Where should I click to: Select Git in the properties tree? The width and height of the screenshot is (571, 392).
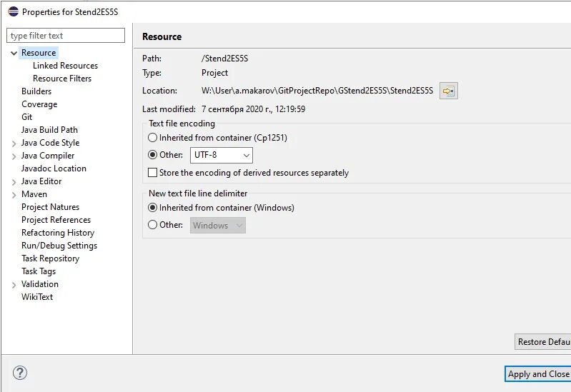tap(27, 117)
